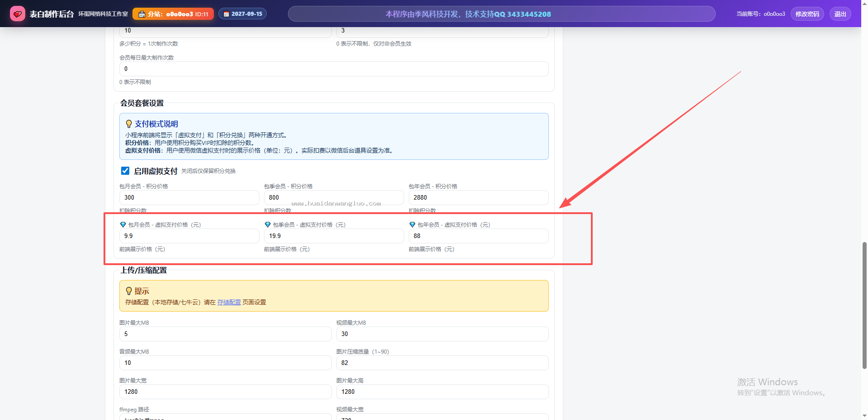868x420 pixels.
Task: Click the lightbulb icon beside 提示
Action: [x=129, y=291]
